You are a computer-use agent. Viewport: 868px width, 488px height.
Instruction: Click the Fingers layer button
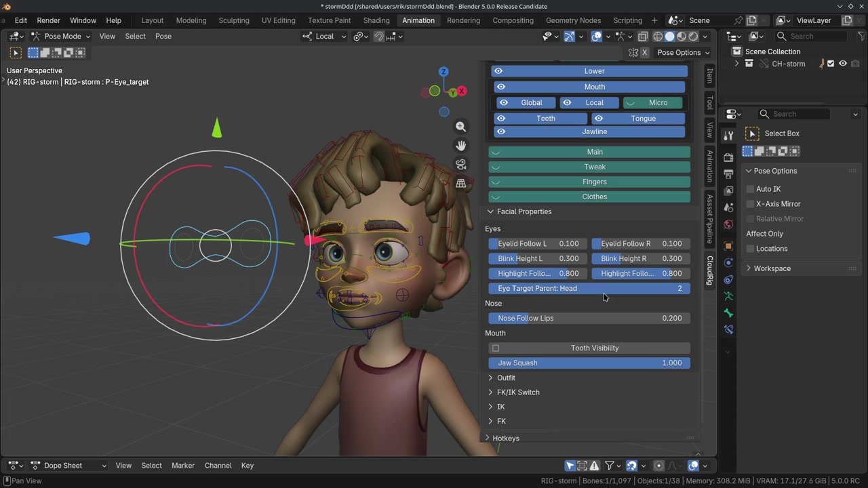tap(594, 182)
